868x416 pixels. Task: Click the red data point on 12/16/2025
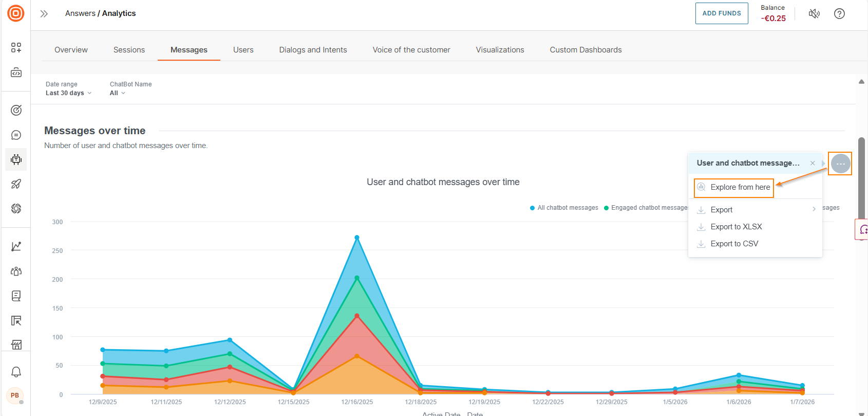(x=357, y=316)
